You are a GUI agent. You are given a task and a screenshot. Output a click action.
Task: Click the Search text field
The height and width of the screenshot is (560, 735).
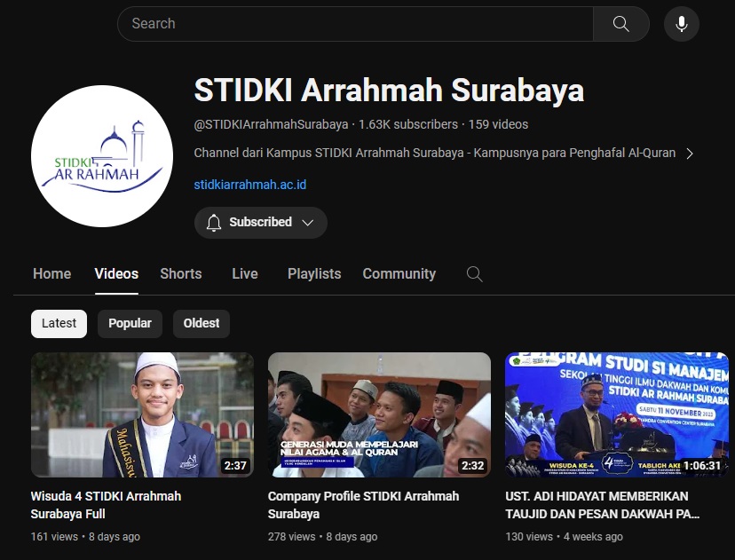coord(355,24)
